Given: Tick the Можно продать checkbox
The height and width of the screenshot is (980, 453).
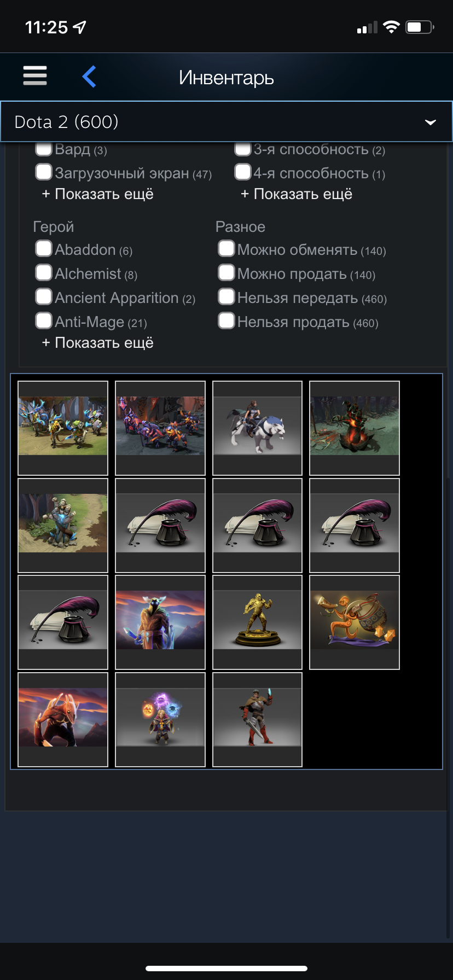Looking at the screenshot, I should (226, 272).
